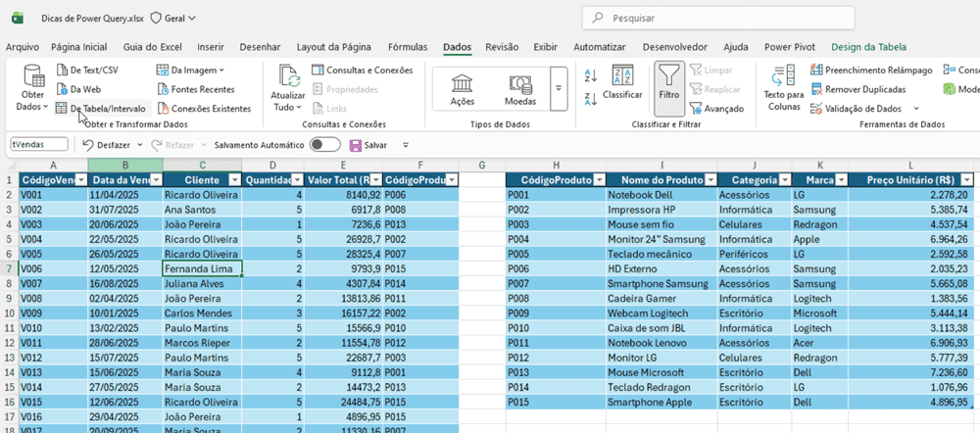Click the Consultas e Conexões button
Image resolution: width=980 pixels, height=434 pixels.
click(362, 70)
